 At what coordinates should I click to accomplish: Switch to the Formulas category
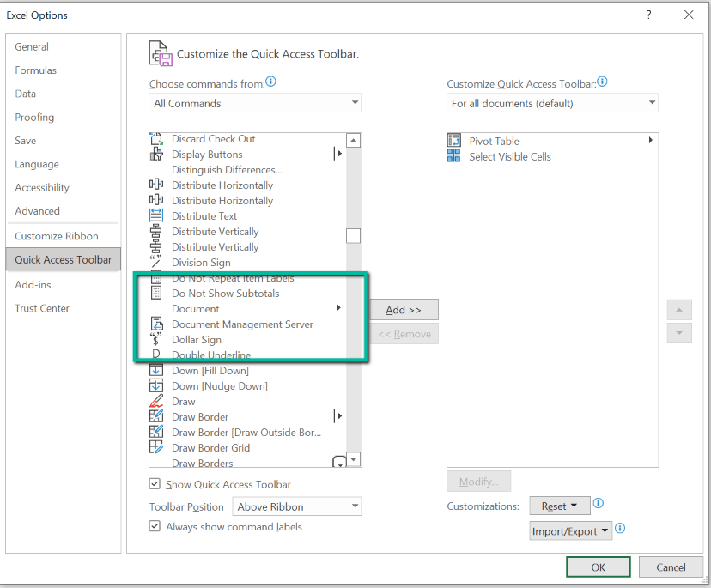tap(36, 70)
